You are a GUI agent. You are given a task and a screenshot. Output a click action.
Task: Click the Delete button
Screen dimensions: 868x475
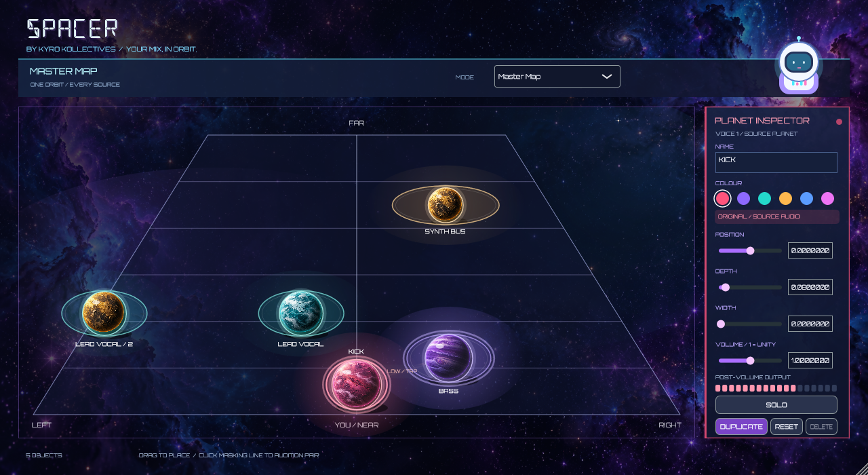click(821, 426)
